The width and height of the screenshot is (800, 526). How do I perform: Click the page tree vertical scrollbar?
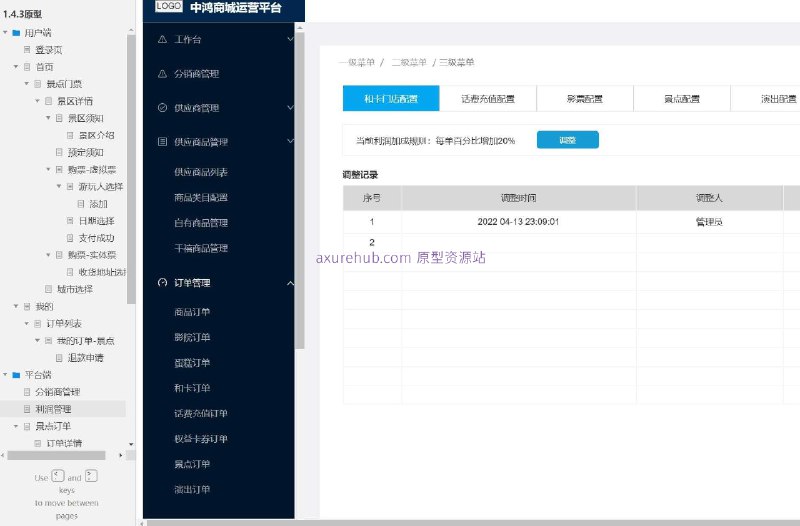pyautogui.click(x=131, y=168)
